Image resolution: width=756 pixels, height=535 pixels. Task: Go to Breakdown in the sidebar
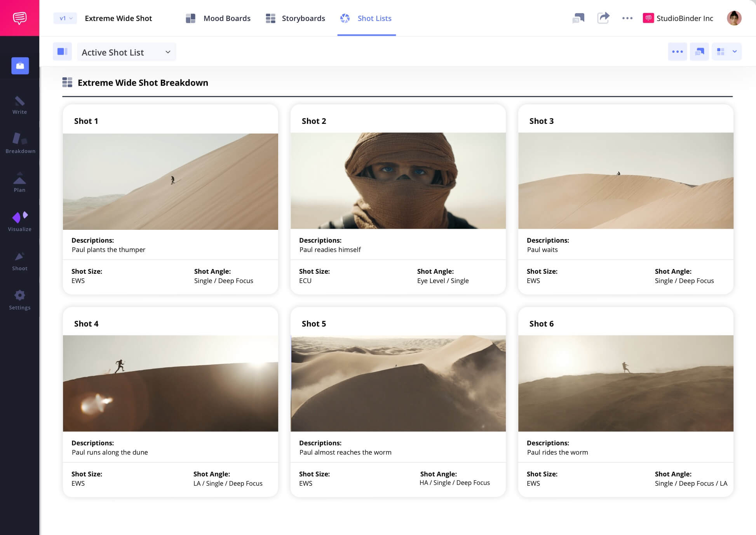20,143
